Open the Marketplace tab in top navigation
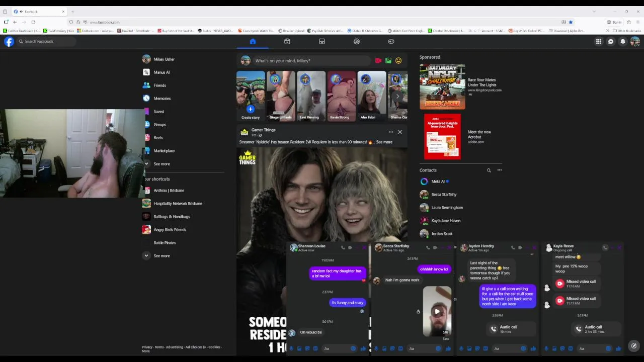The height and width of the screenshot is (362, 644). coord(322,42)
